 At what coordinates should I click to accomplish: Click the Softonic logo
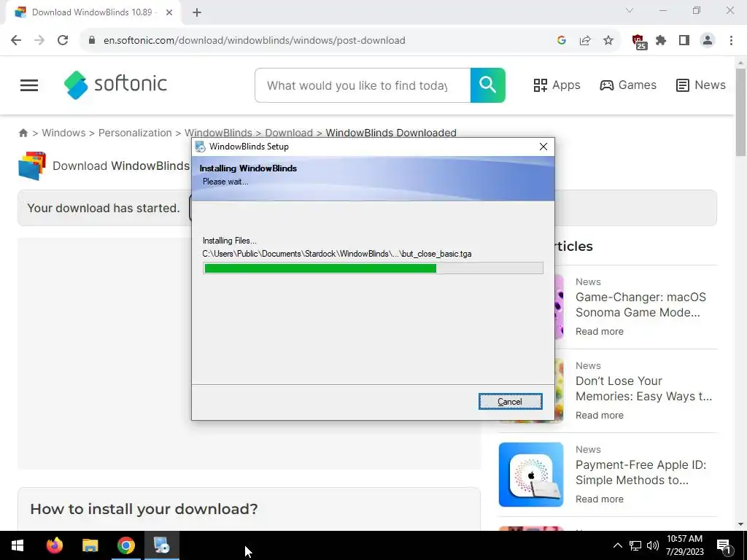115,85
